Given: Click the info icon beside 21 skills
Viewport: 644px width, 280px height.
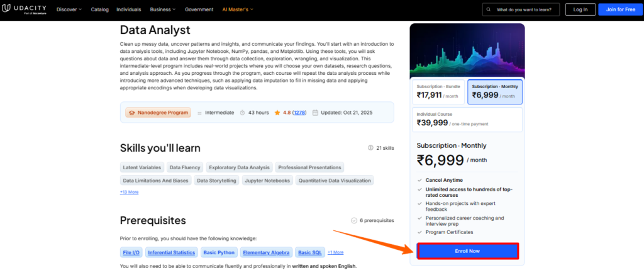Looking at the screenshot, I should coord(370,148).
